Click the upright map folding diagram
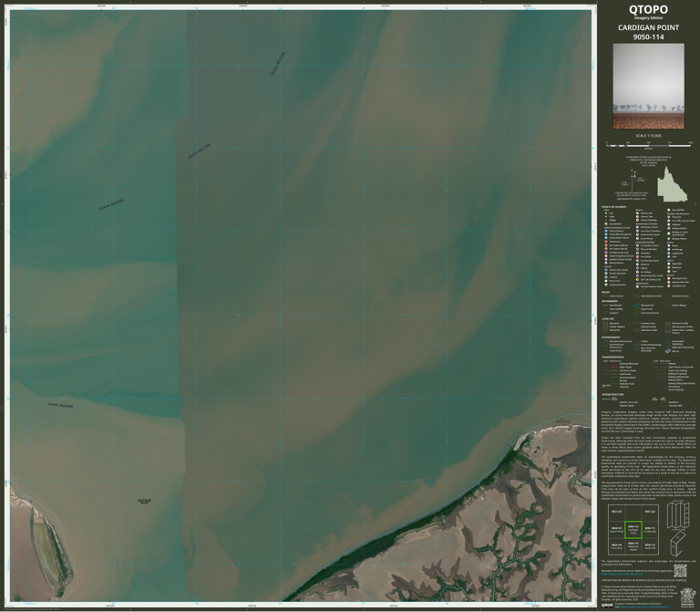The height and width of the screenshot is (612, 700). pos(678,514)
